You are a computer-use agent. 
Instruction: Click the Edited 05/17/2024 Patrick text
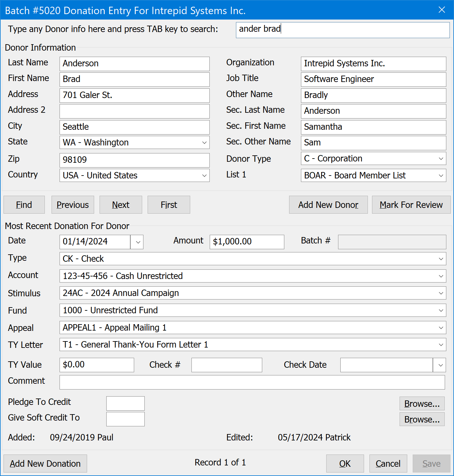point(288,437)
